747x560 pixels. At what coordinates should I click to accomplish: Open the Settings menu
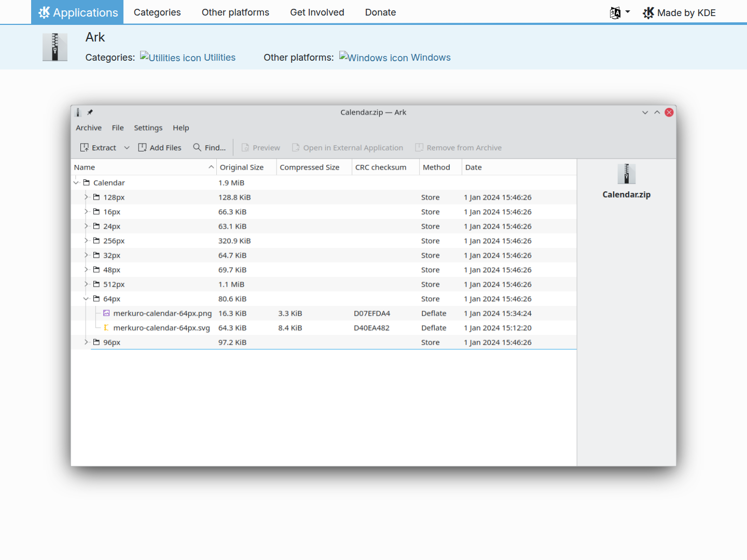click(x=148, y=128)
